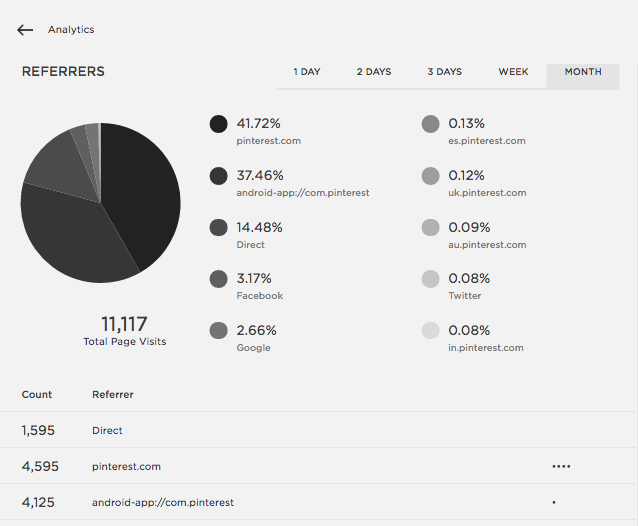Click the 4,125 count cell
638x526 pixels.
38,502
